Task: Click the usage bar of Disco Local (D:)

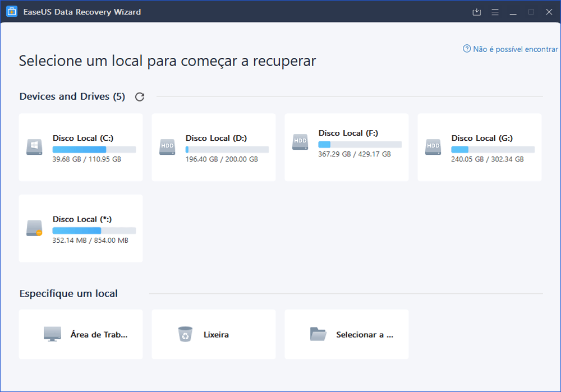Action: (228, 149)
